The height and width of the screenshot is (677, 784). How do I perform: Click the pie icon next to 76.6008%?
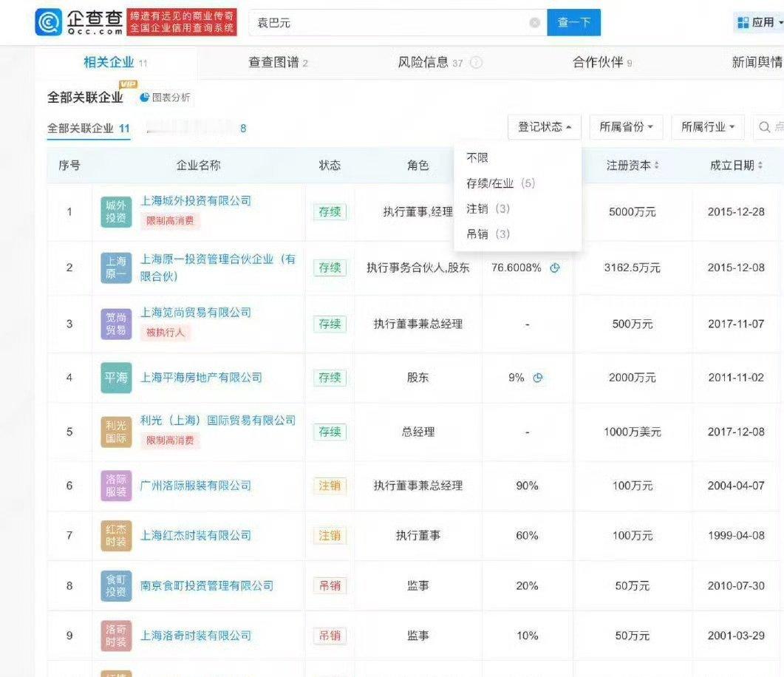coord(554,268)
